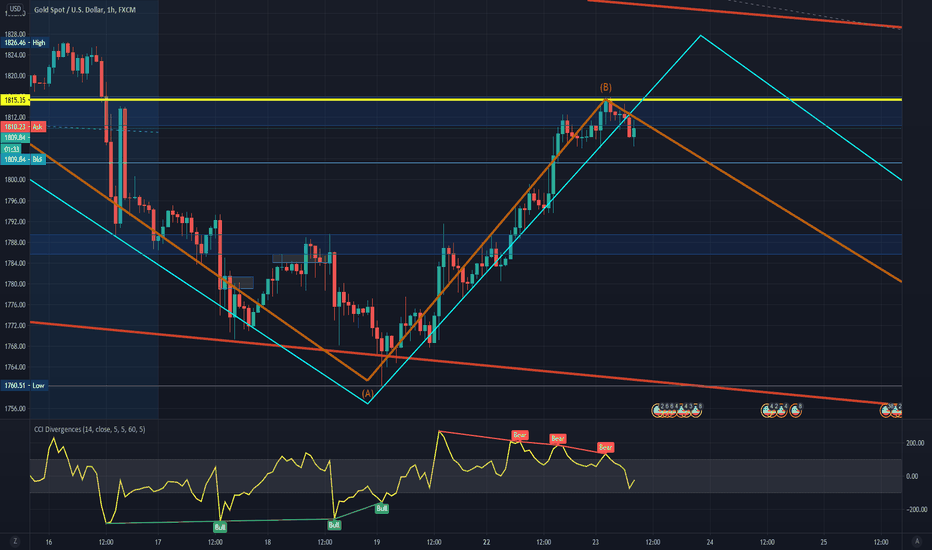Click the Bull label at the rising green divergence end

coord(382,508)
